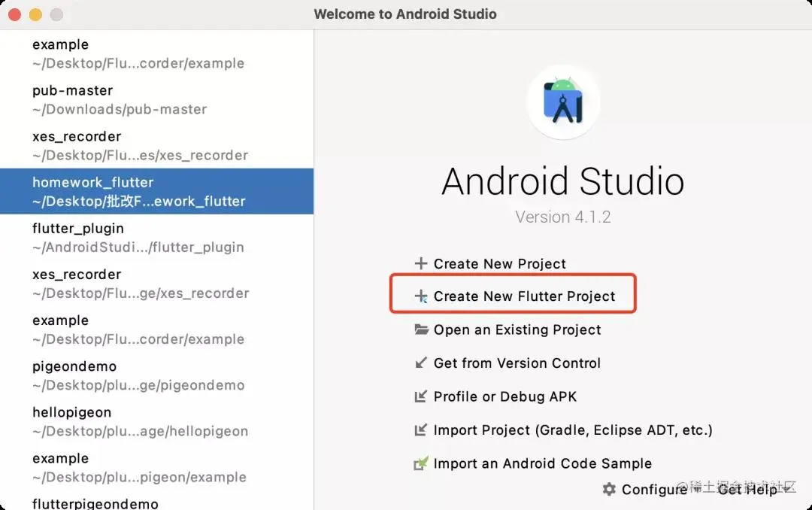812x510 pixels.
Task: Open example project in plu...pigeon/example
Action: point(157,467)
